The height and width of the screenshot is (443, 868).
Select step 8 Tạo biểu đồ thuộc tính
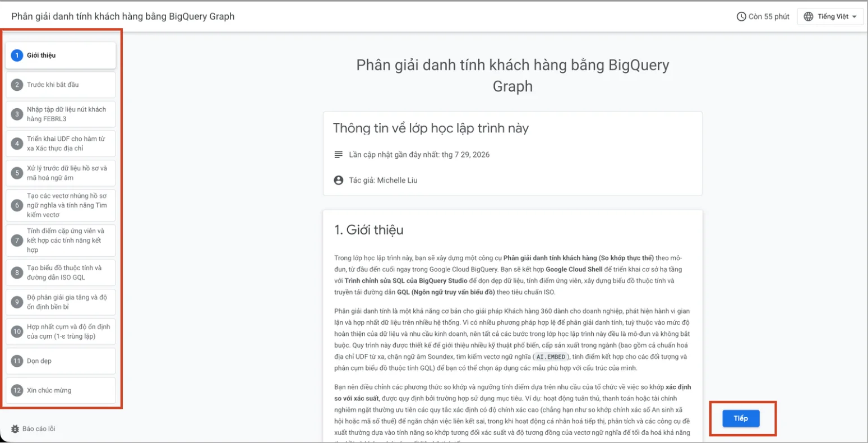[61, 273]
